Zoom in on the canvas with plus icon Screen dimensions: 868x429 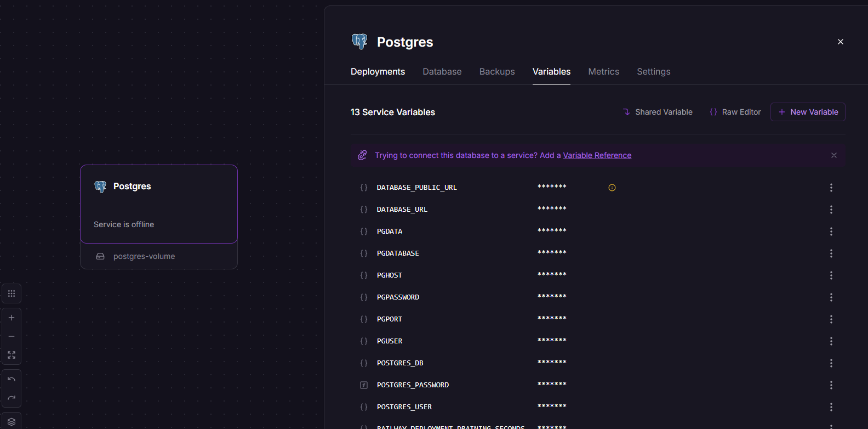pyautogui.click(x=12, y=318)
